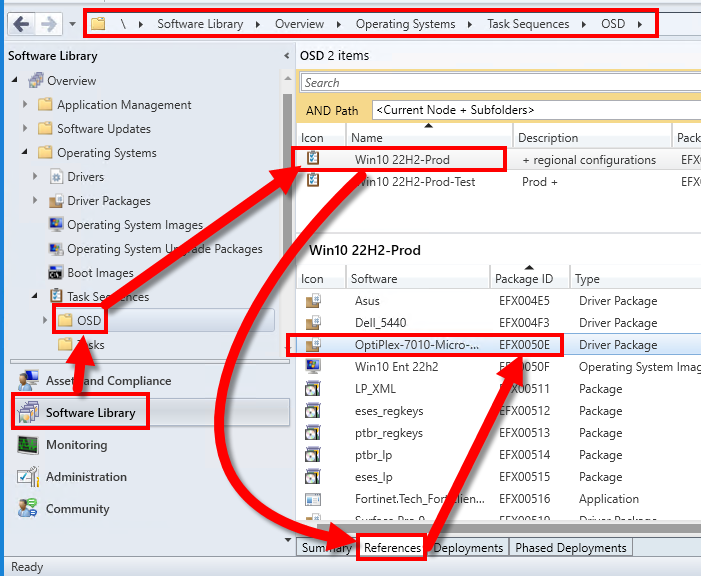The image size is (701, 576).
Task: Click the Forward navigation arrow
Action: (48, 24)
